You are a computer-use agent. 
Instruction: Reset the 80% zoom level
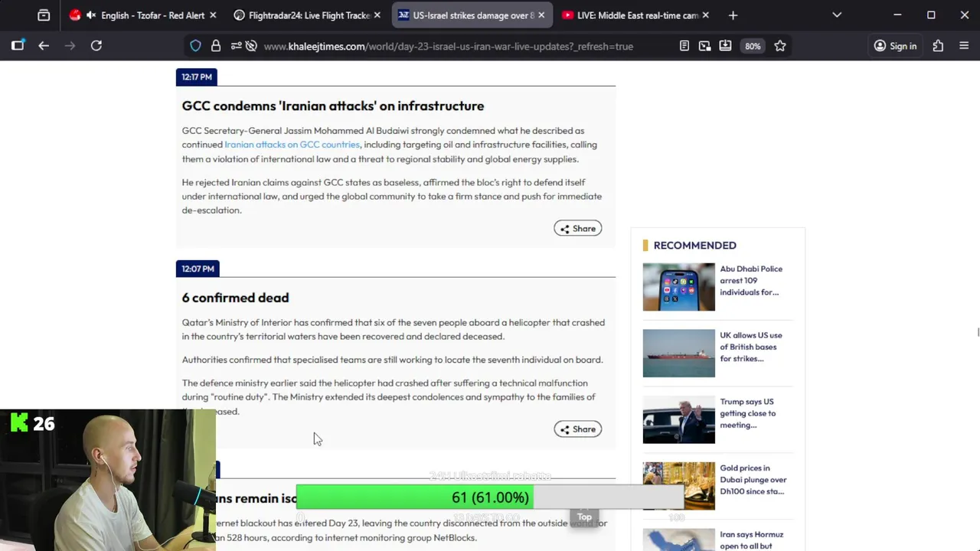tap(753, 46)
